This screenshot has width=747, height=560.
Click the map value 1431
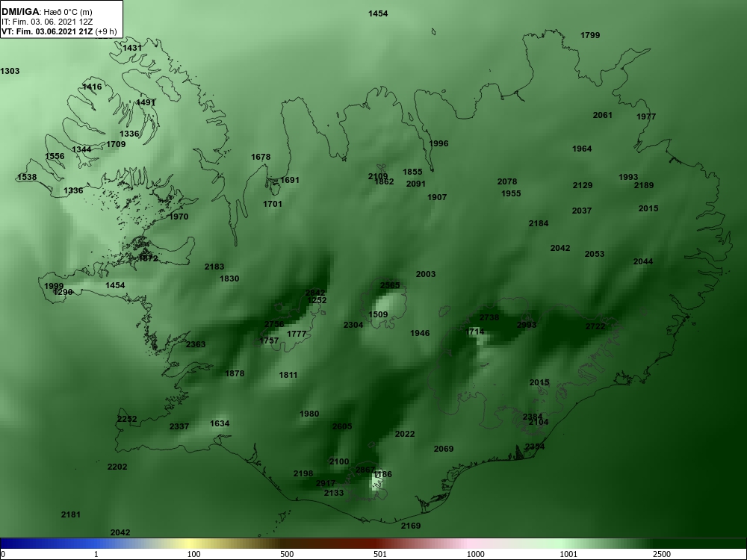(x=132, y=48)
